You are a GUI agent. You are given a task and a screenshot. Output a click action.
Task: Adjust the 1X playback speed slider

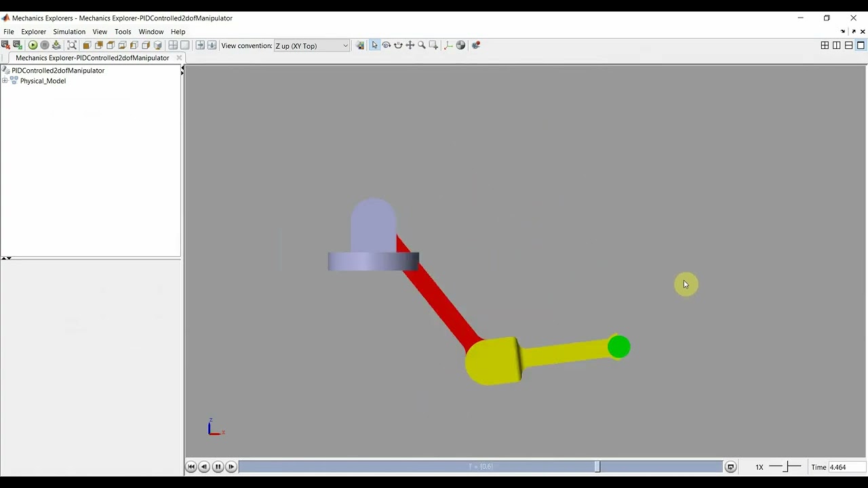(785, 467)
